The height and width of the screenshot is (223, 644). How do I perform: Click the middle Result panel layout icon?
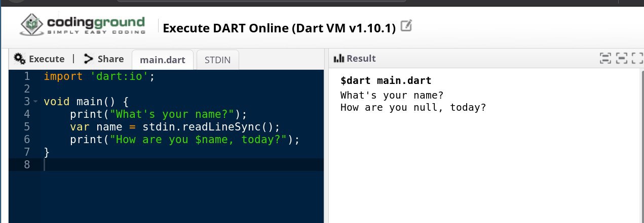click(x=622, y=59)
